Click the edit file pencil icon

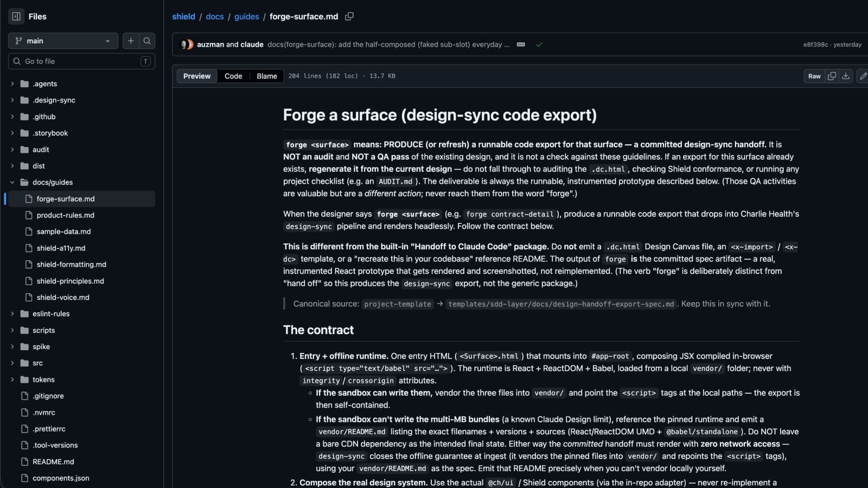(863, 76)
